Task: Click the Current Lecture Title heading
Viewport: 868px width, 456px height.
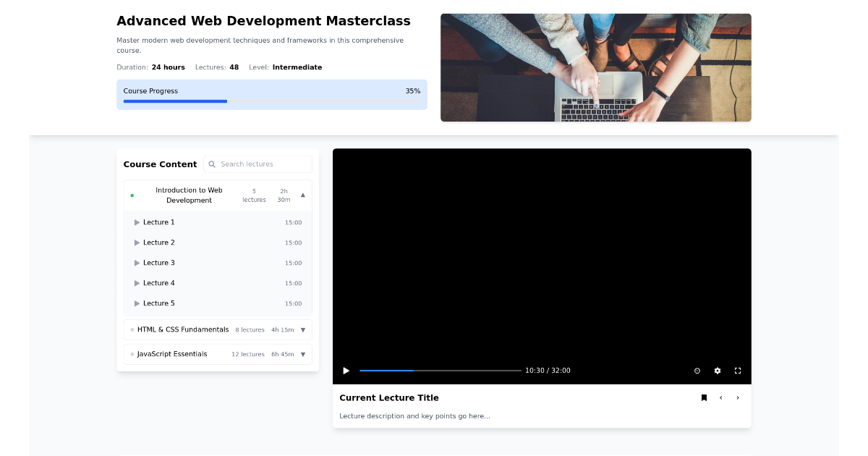Action: point(389,397)
